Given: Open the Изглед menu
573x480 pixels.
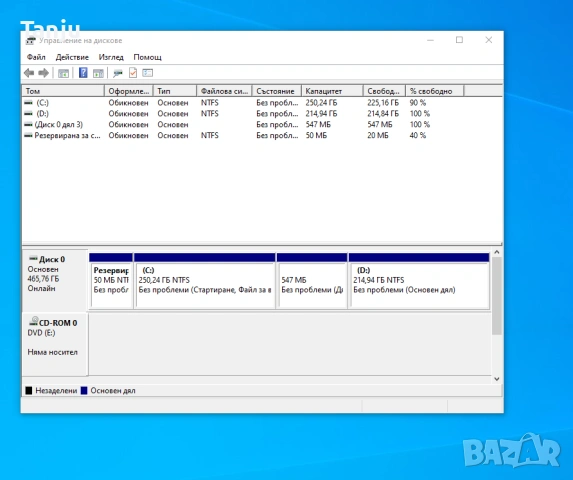Looking at the screenshot, I should click(111, 57).
